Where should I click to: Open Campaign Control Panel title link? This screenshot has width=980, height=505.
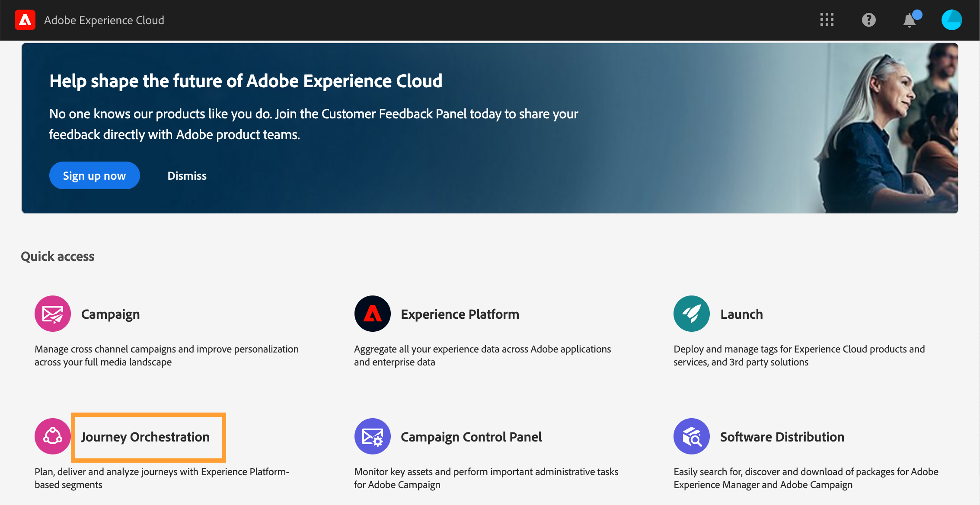(471, 437)
